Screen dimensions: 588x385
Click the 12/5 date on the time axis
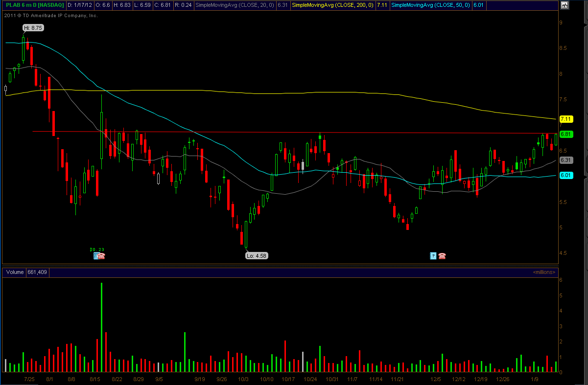(436, 379)
